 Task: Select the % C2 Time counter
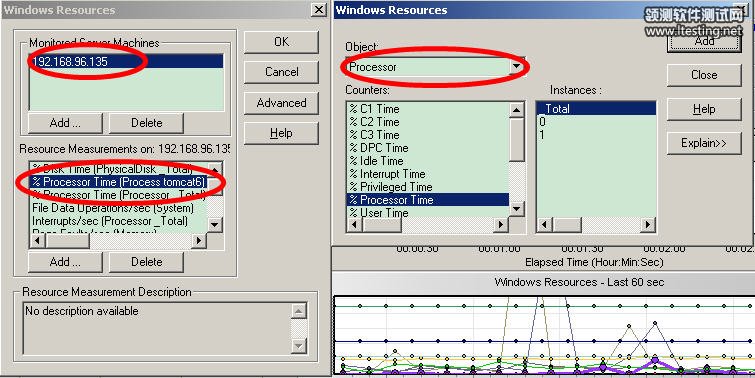pyautogui.click(x=428, y=122)
